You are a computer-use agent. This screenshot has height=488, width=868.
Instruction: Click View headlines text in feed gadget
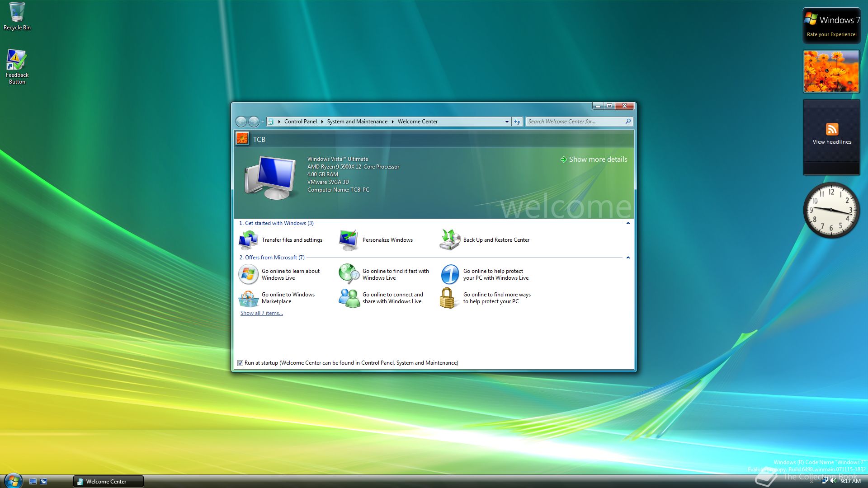tap(832, 142)
